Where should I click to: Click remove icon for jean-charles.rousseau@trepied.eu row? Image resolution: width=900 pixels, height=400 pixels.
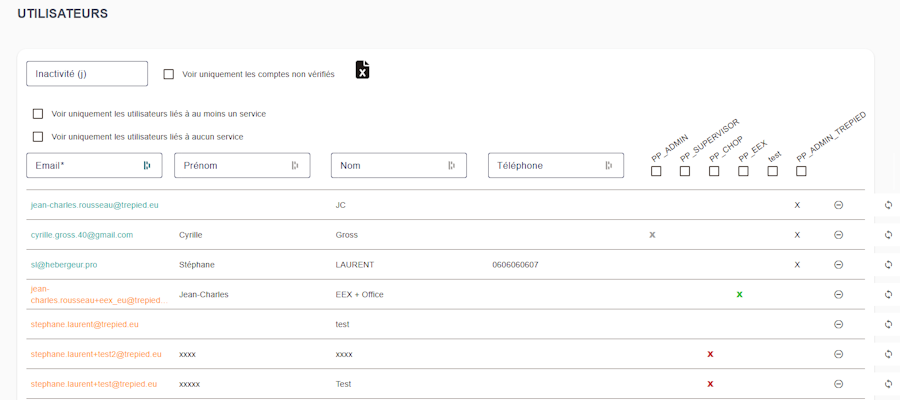click(x=838, y=205)
